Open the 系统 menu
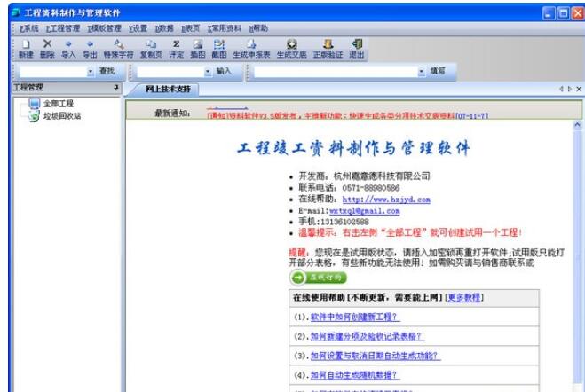 point(29,28)
